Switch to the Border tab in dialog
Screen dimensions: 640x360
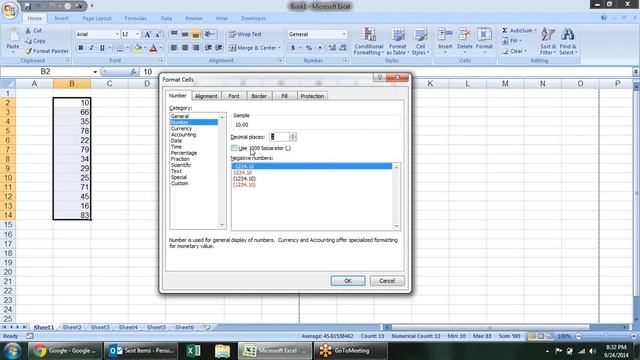pyautogui.click(x=259, y=96)
